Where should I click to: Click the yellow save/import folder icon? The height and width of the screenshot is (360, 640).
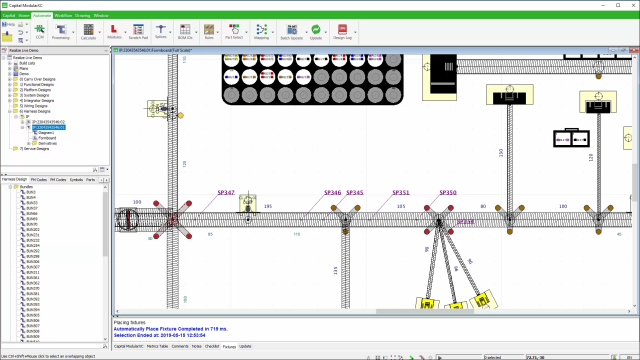click(7, 36)
